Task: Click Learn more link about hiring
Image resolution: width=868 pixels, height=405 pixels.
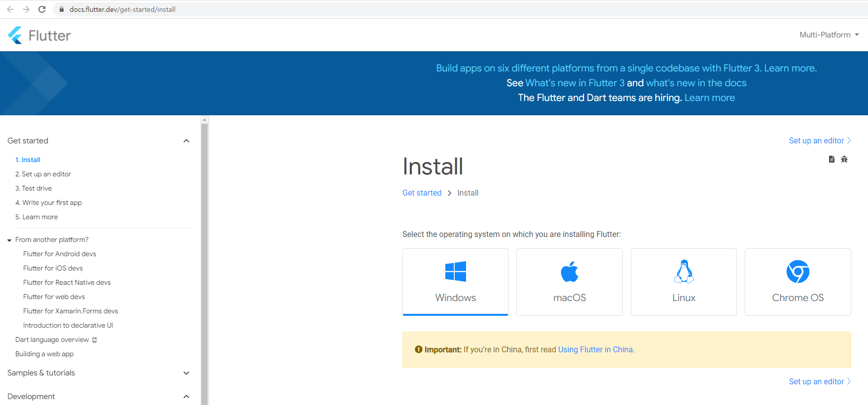Action: pyautogui.click(x=710, y=98)
